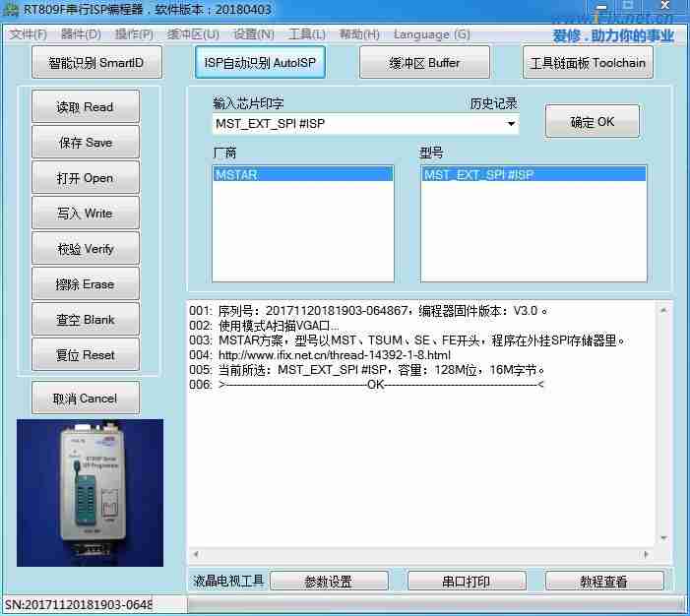Screen dimensions: 690x616
Task: Open the 缓冲区(U) menu
Action: (x=193, y=34)
